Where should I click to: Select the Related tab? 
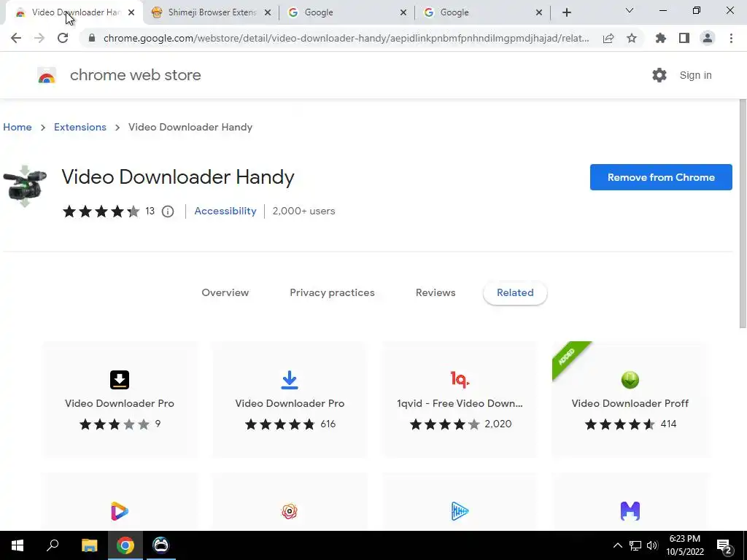pyautogui.click(x=515, y=292)
